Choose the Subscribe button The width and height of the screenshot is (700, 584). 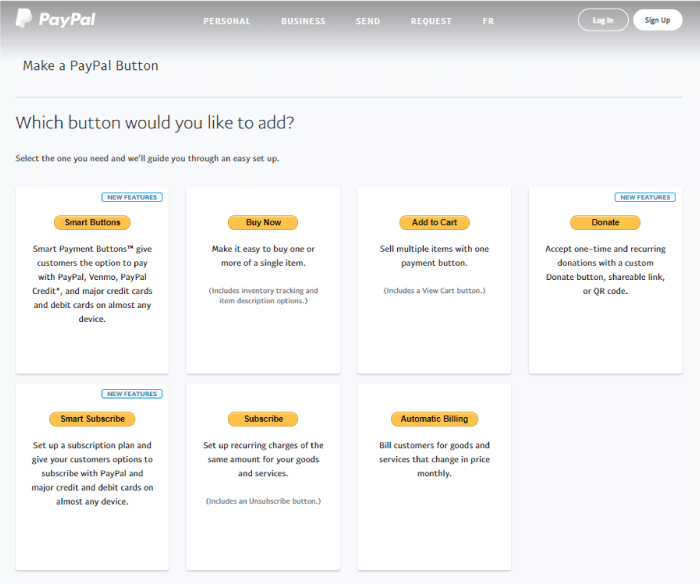pos(263,419)
